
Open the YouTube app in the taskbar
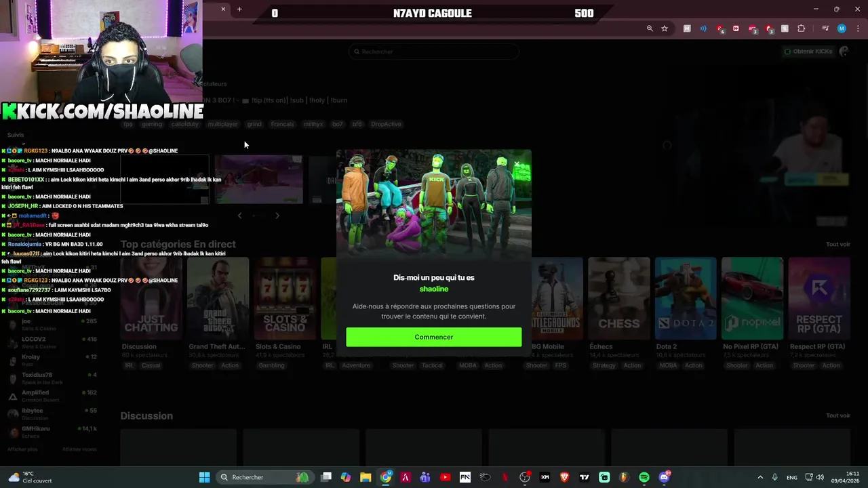(x=445, y=477)
